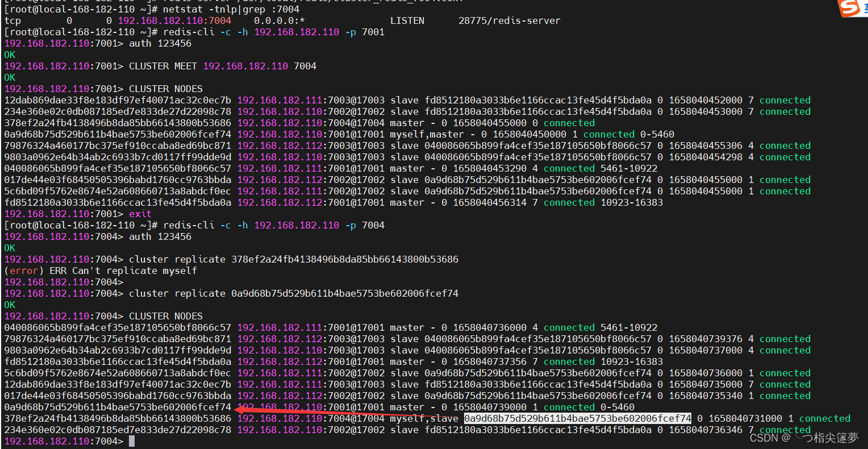Click the Sogou input method S icon
The image size is (868, 449).
850,8
